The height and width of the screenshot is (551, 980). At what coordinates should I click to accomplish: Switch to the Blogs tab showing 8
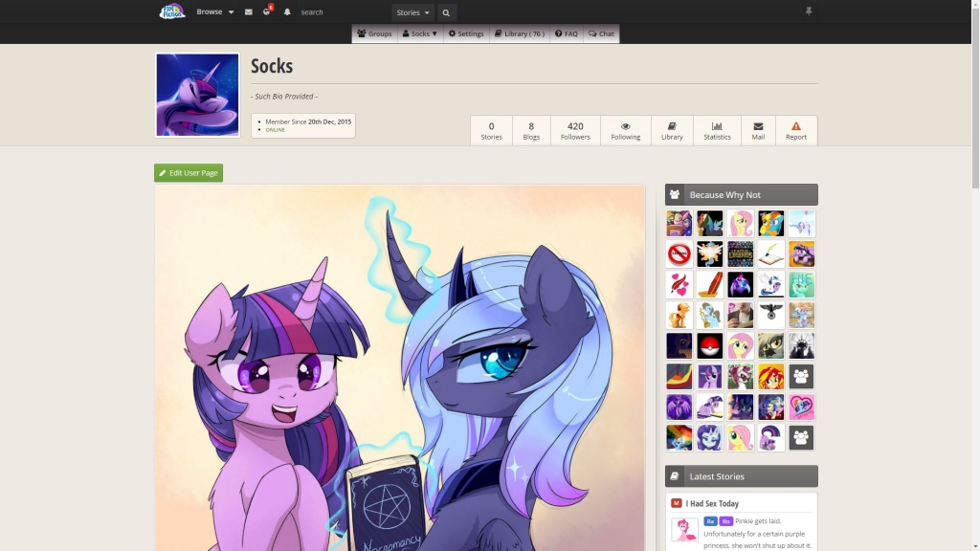point(531,130)
